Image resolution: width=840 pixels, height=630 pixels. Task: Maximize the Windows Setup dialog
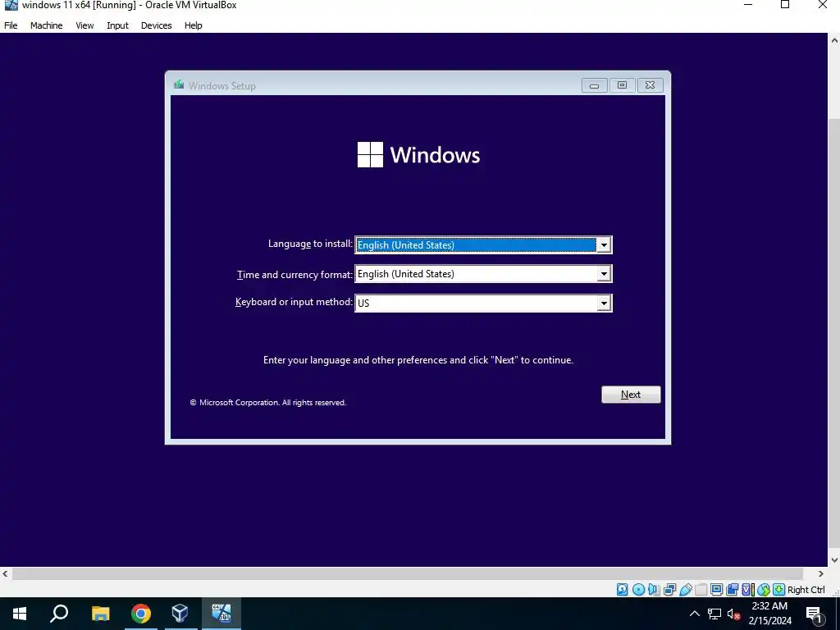click(622, 85)
